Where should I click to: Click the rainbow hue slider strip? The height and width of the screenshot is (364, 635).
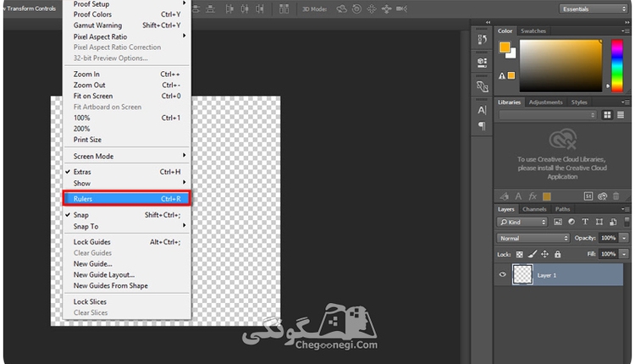pyautogui.click(x=616, y=65)
